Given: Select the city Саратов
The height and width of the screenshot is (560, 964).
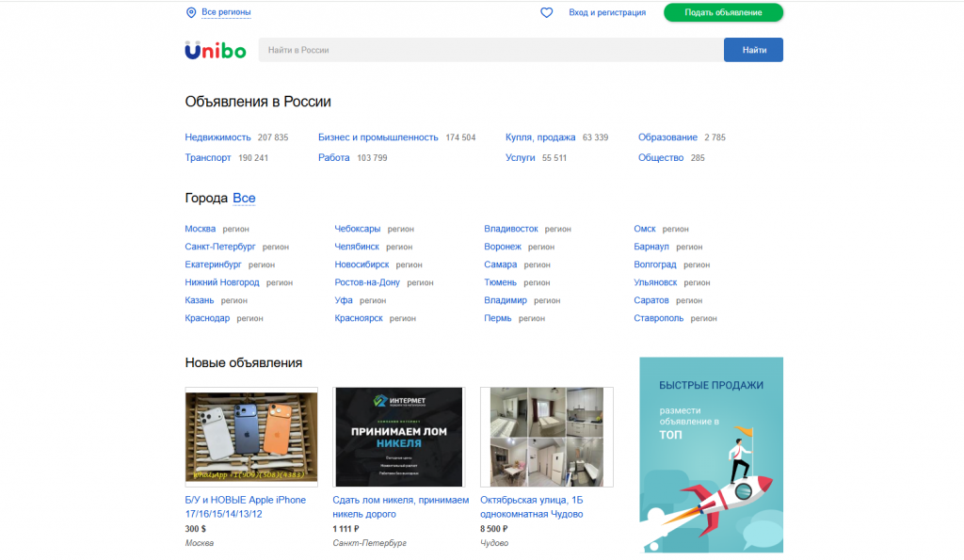Looking at the screenshot, I should [x=651, y=300].
